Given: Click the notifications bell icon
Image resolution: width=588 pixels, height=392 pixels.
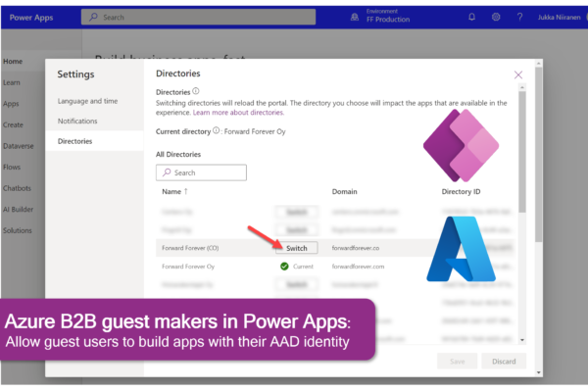Looking at the screenshot, I should coord(472,17).
